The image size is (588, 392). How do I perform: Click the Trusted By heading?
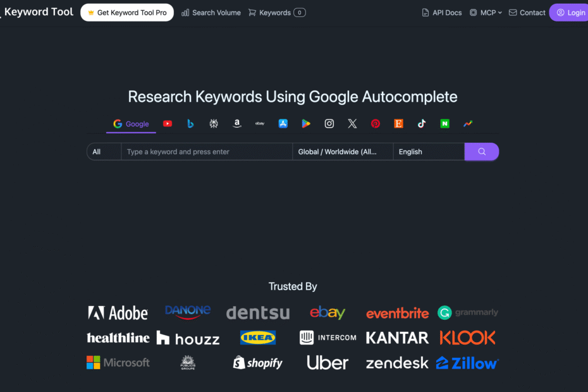coord(293,286)
